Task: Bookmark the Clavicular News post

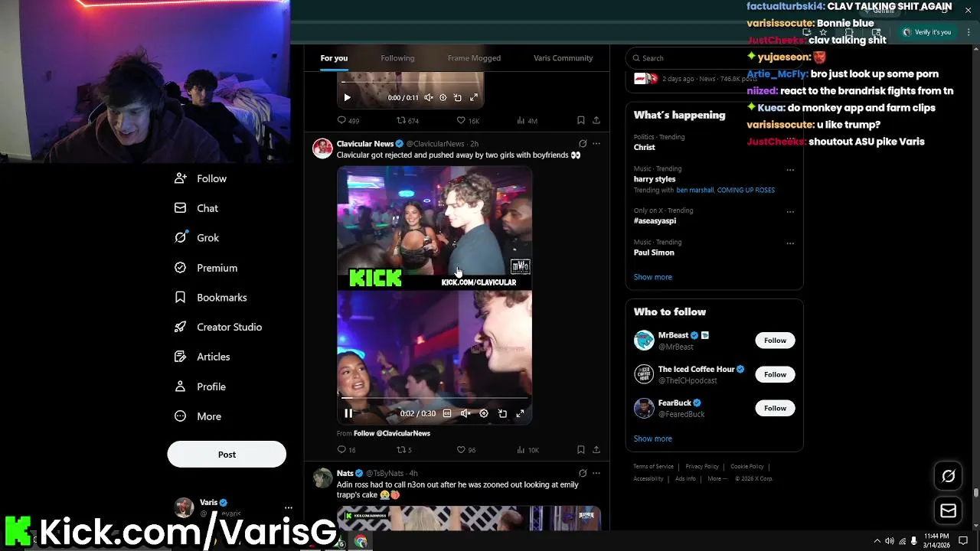Action: (x=580, y=450)
